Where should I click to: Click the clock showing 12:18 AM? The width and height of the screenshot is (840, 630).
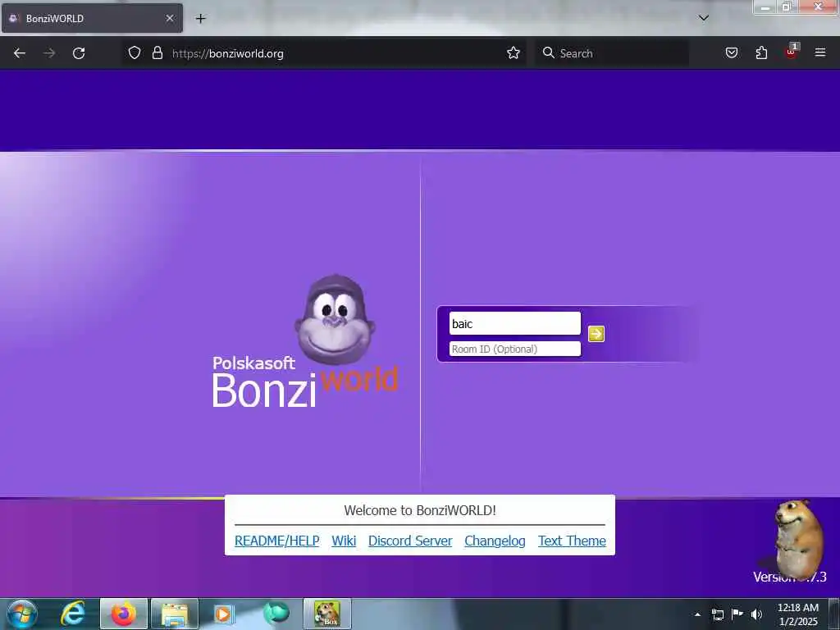coord(798,614)
